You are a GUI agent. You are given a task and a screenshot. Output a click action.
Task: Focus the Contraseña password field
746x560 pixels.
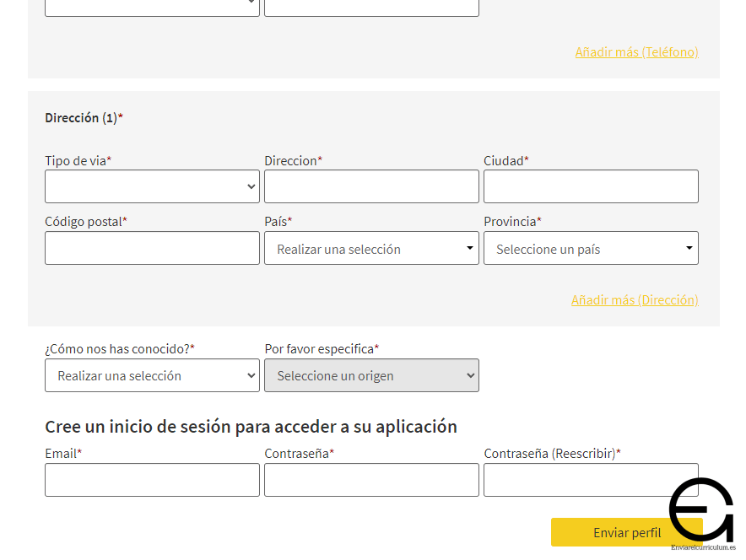coord(371,480)
